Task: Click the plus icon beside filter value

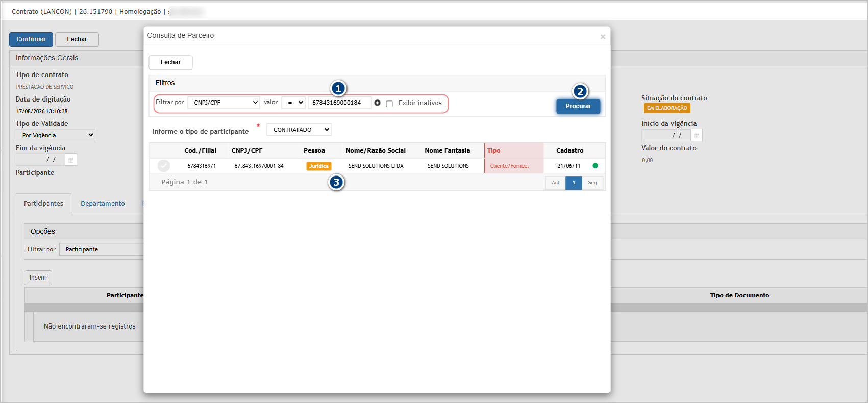Action: pyautogui.click(x=378, y=103)
